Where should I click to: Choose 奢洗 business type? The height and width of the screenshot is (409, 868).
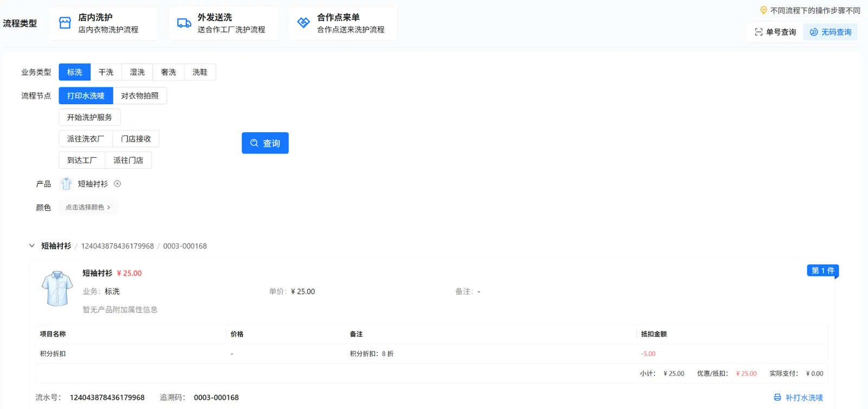click(x=169, y=72)
